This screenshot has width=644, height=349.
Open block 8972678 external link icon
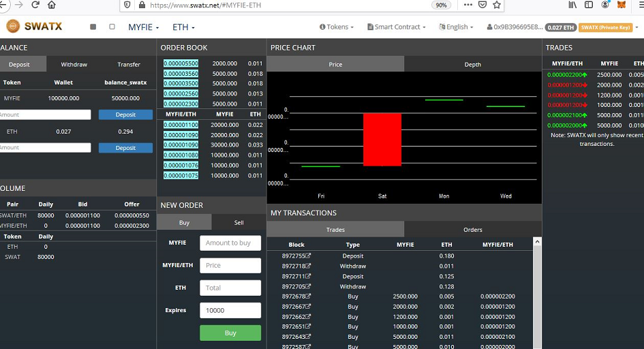pos(308,296)
